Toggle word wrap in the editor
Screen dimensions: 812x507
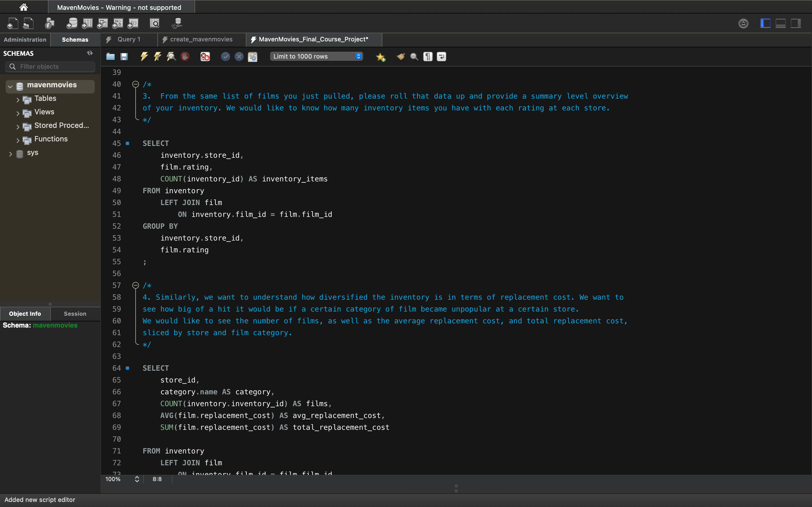tap(441, 56)
